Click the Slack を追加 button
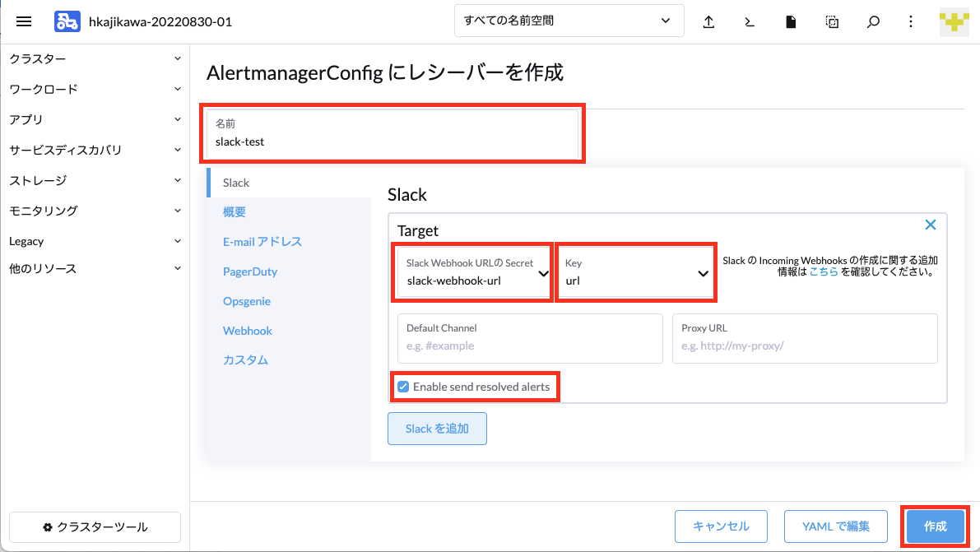This screenshot has height=552, width=980. (x=437, y=429)
